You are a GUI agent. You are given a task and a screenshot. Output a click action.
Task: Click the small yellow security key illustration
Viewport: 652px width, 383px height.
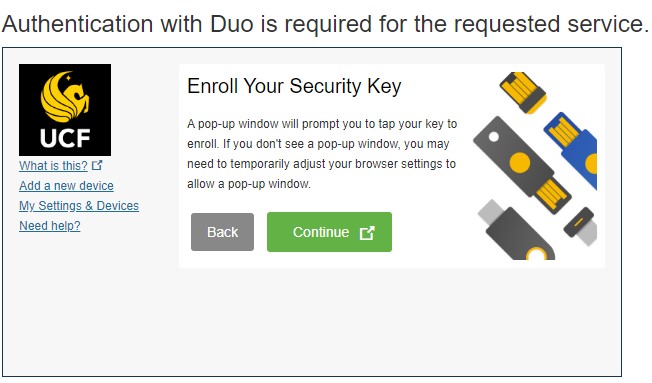(x=523, y=92)
